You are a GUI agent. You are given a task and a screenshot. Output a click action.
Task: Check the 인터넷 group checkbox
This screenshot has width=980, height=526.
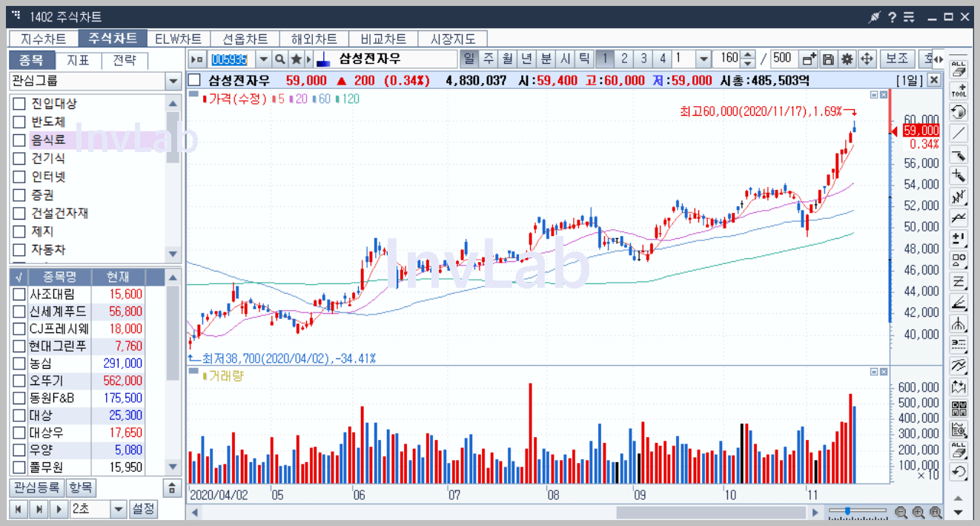19,177
